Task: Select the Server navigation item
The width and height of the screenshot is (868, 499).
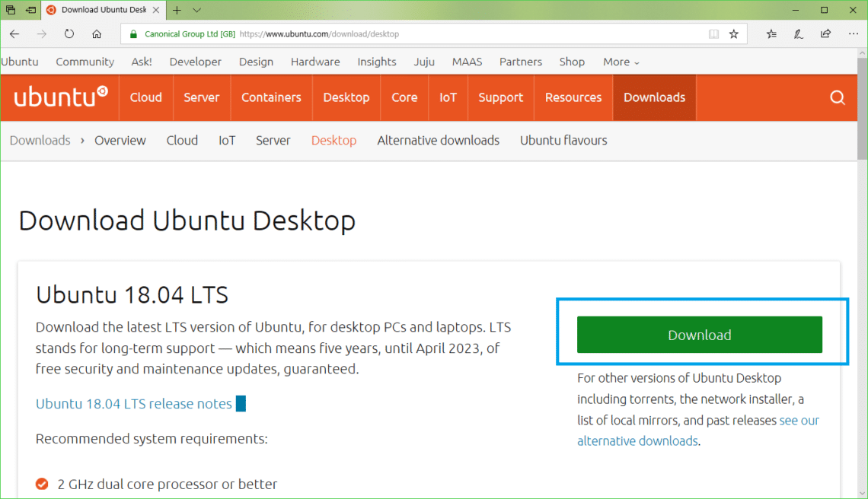Action: 201,97
